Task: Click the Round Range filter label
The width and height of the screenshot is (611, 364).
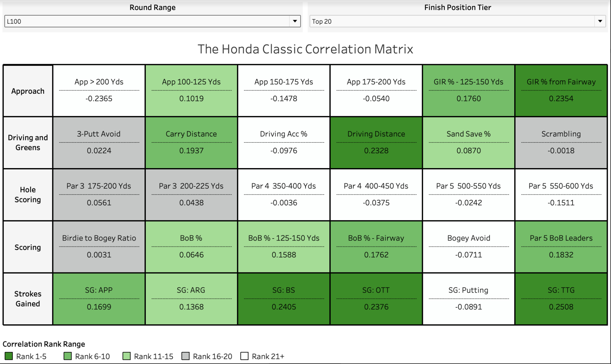Action: [153, 7]
